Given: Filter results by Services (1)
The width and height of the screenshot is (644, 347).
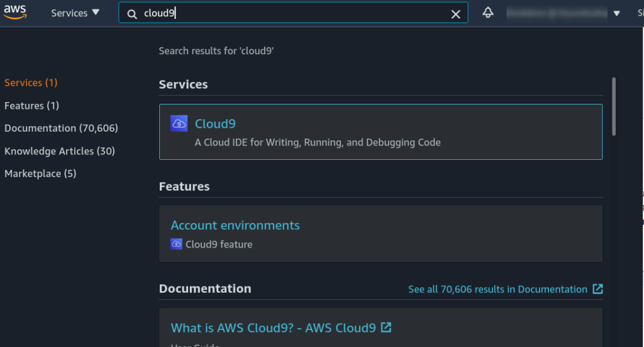Looking at the screenshot, I should click(x=31, y=82).
